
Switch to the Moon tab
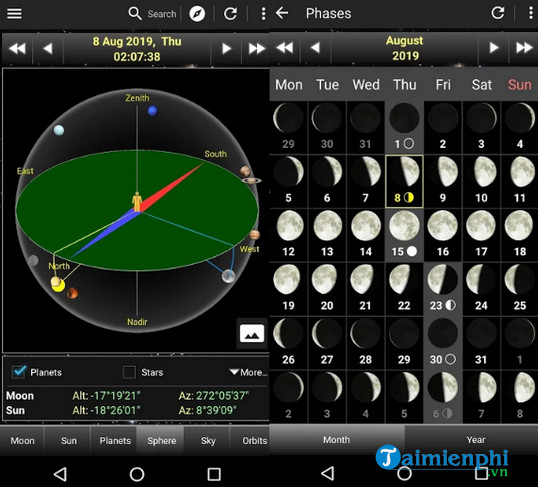pyautogui.click(x=22, y=440)
